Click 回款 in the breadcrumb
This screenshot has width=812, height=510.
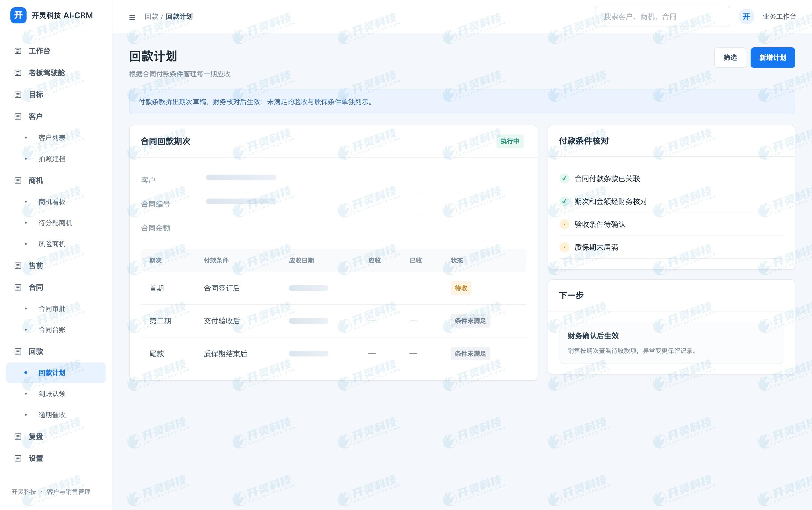[x=151, y=16]
